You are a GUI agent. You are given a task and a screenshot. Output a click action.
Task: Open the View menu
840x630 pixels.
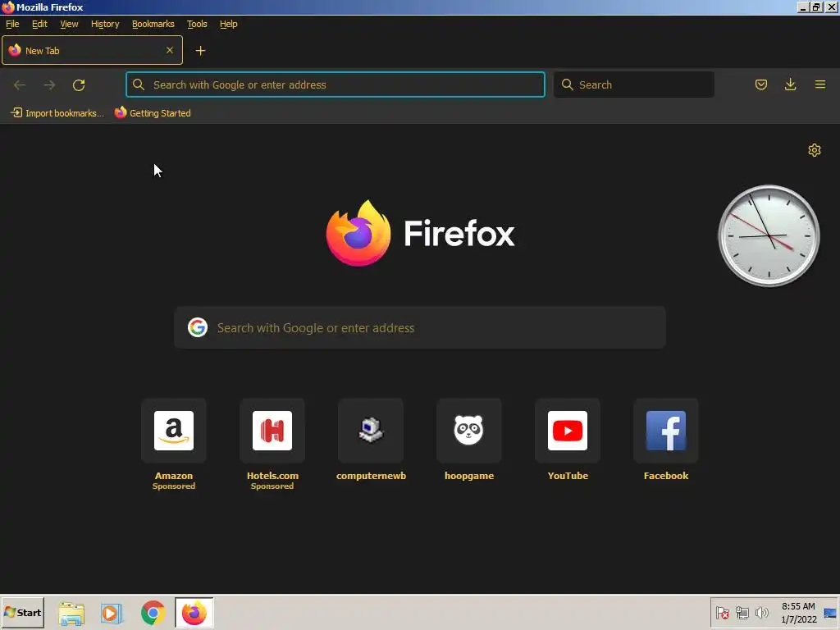69,24
